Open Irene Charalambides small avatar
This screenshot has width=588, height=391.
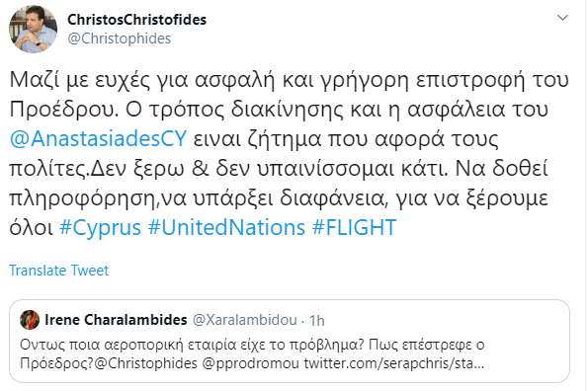pos(30,320)
